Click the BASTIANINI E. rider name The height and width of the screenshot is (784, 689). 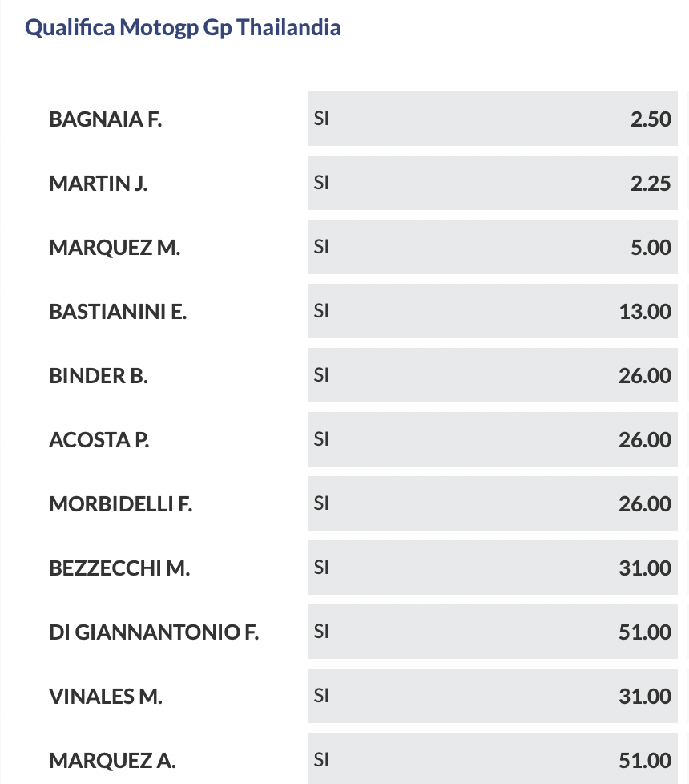click(x=118, y=312)
